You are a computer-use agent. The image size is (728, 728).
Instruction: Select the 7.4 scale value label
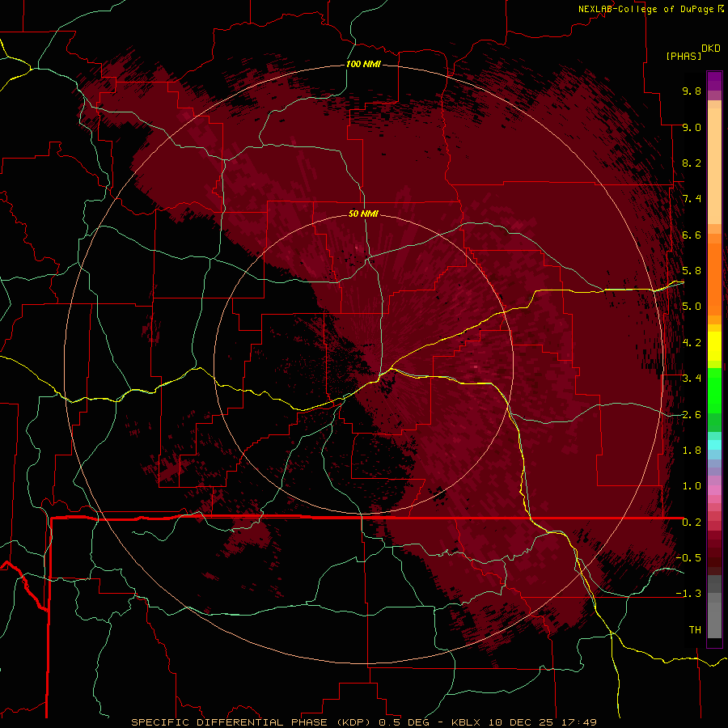tap(692, 199)
